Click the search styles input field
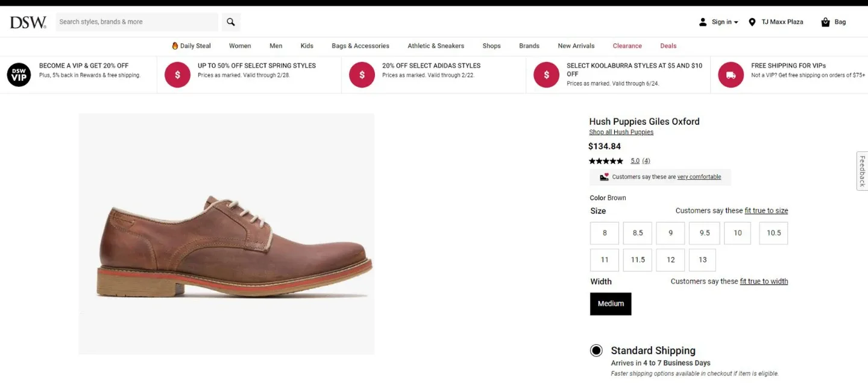 pos(137,22)
